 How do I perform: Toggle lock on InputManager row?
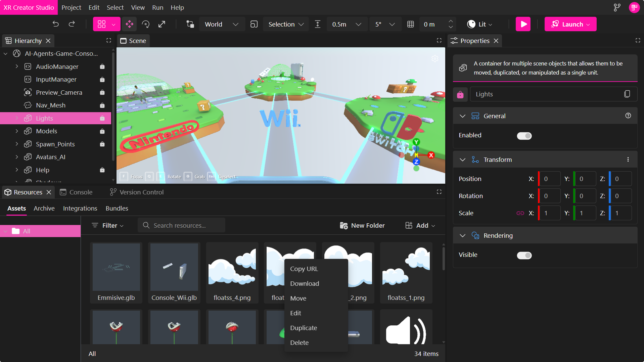click(102, 79)
